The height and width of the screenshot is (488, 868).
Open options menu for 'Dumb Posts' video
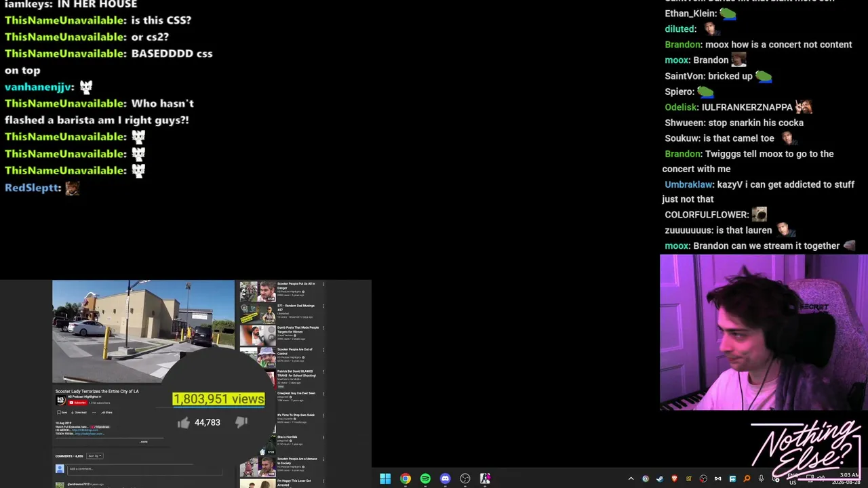coord(323,329)
